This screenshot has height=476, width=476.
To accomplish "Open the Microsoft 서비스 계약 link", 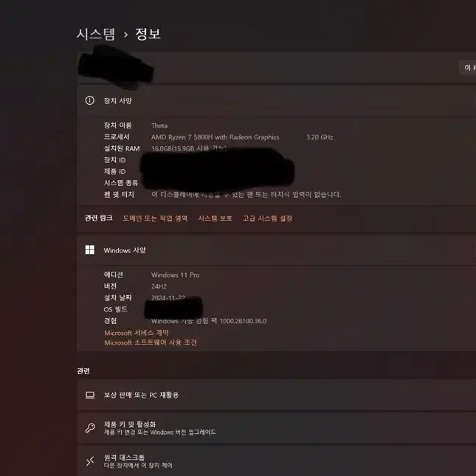I will (137, 333).
